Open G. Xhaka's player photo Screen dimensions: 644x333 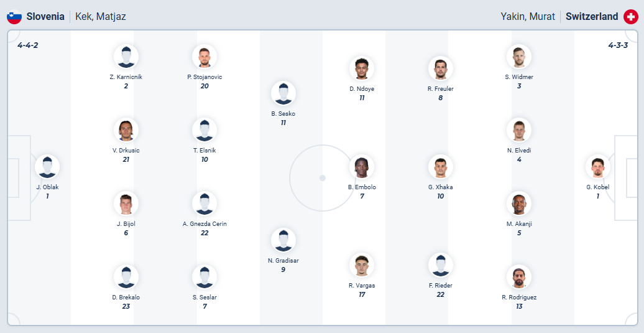(440, 167)
